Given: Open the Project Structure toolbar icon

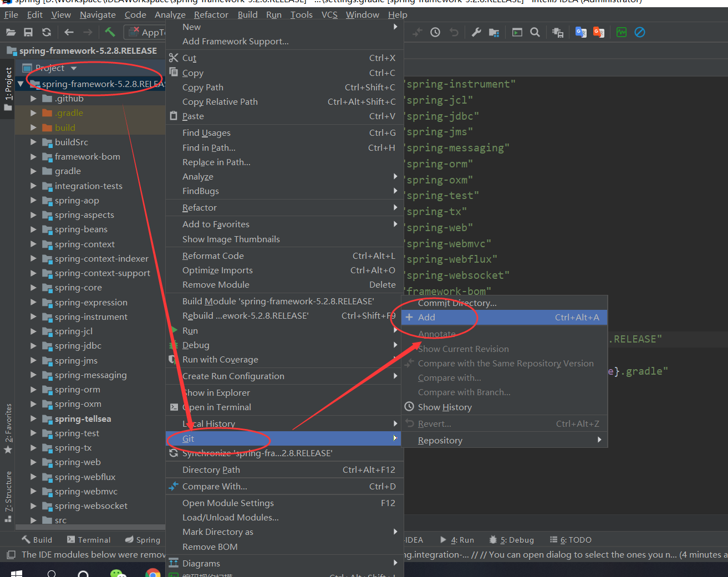Looking at the screenshot, I should coord(494,32).
